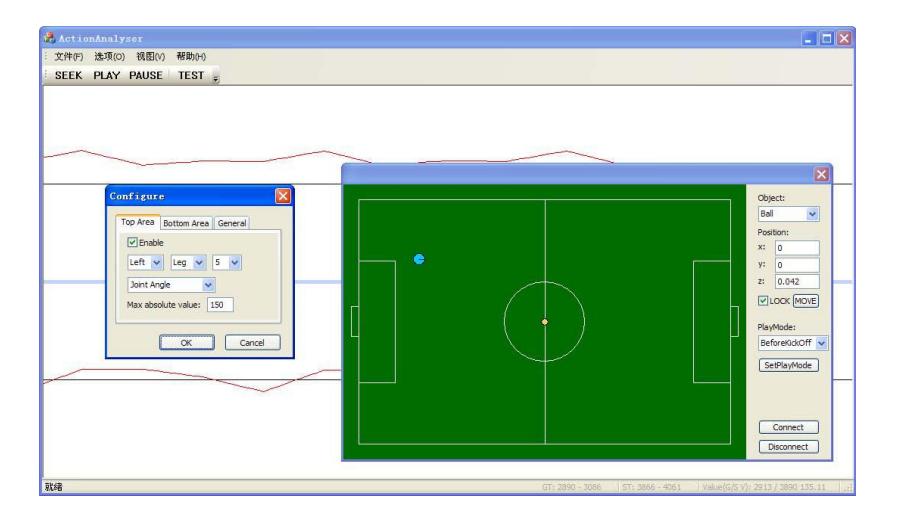Click the SetPlayMode button

coord(788,365)
